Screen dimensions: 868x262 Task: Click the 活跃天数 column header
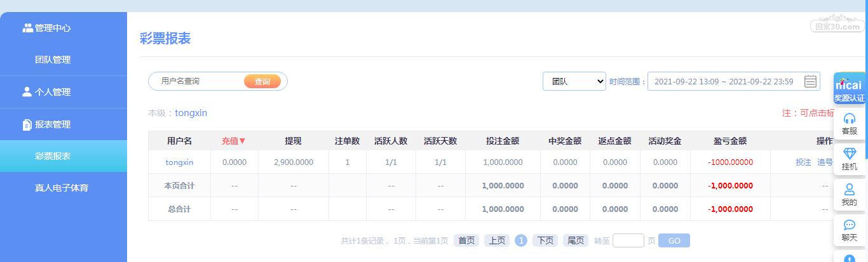(x=440, y=141)
